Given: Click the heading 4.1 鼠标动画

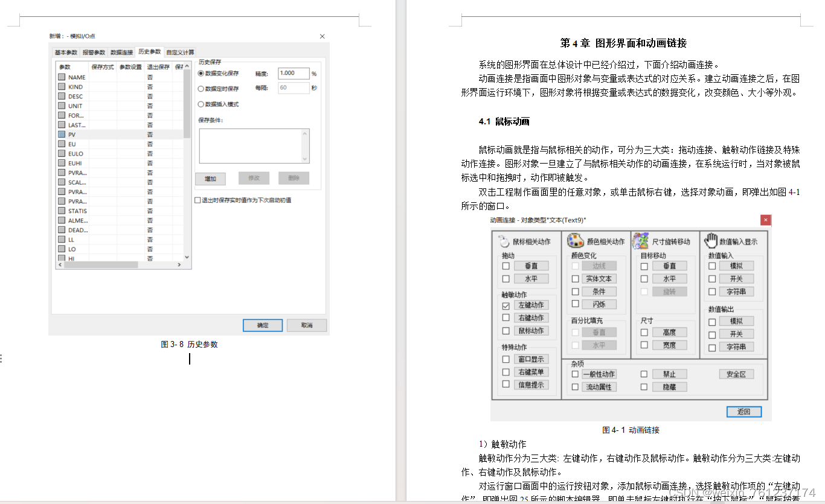Looking at the screenshot, I should click(504, 121).
